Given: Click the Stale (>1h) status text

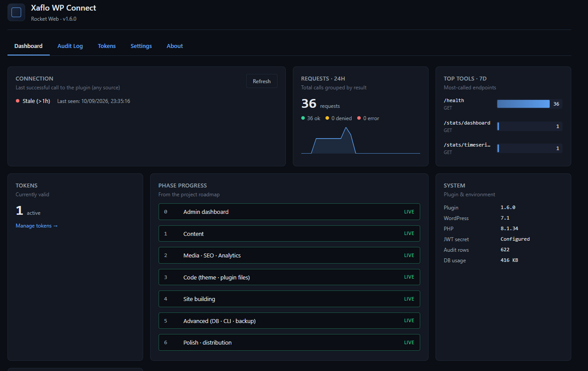Looking at the screenshot, I should 37,101.
